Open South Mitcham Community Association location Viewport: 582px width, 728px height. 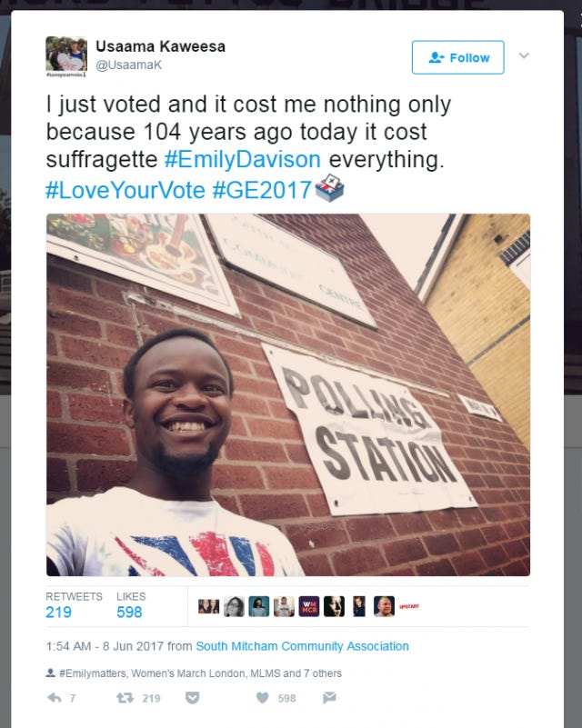click(303, 646)
